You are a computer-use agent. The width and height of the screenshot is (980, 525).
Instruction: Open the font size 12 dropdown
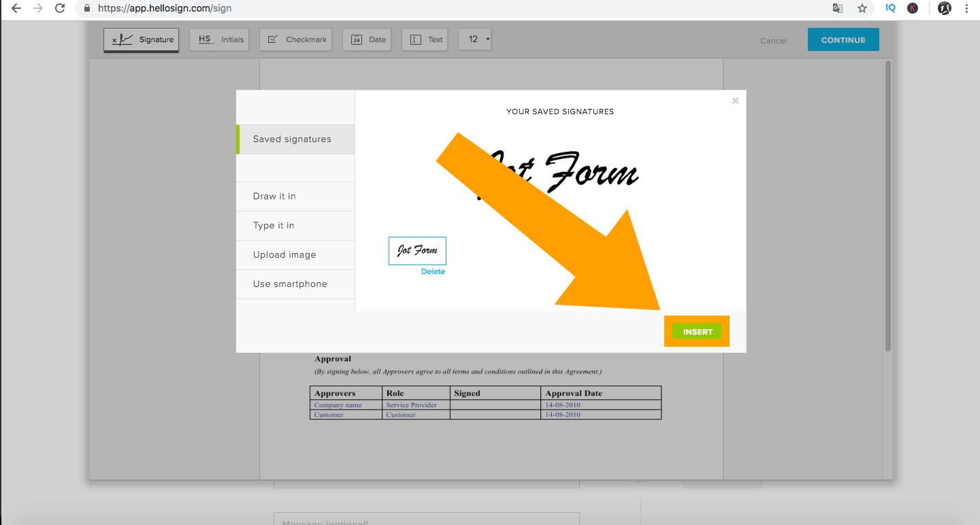tap(475, 39)
